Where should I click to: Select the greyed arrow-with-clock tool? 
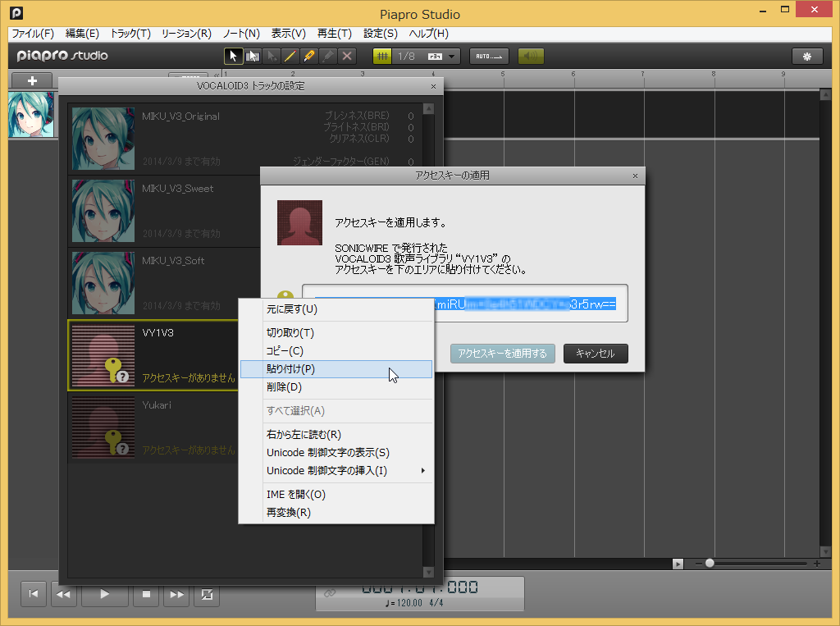click(x=272, y=56)
